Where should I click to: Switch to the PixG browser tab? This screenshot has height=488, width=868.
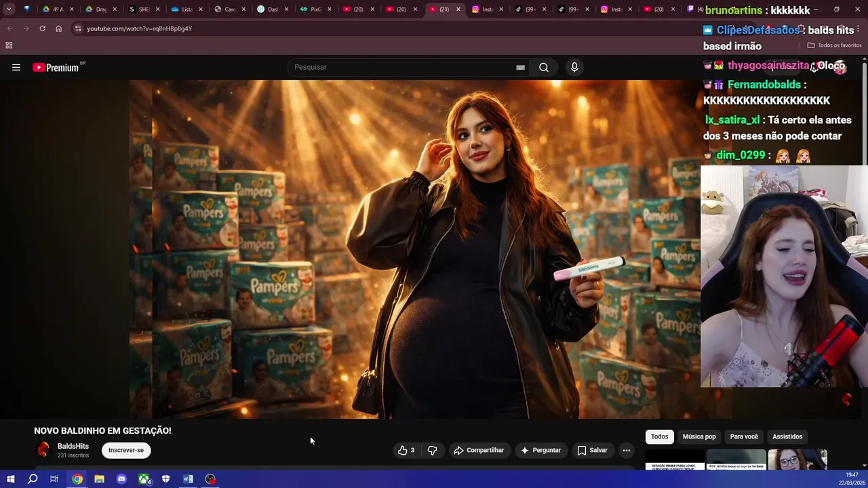pos(316,9)
